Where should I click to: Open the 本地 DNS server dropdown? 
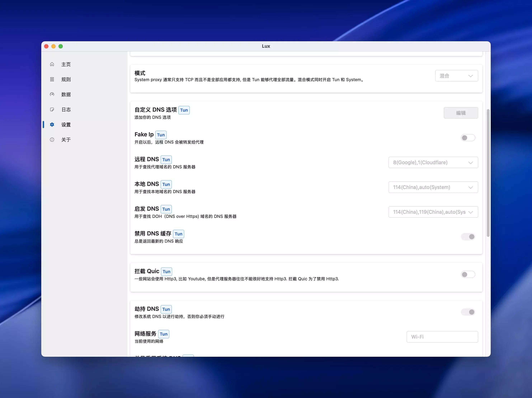tap(433, 187)
